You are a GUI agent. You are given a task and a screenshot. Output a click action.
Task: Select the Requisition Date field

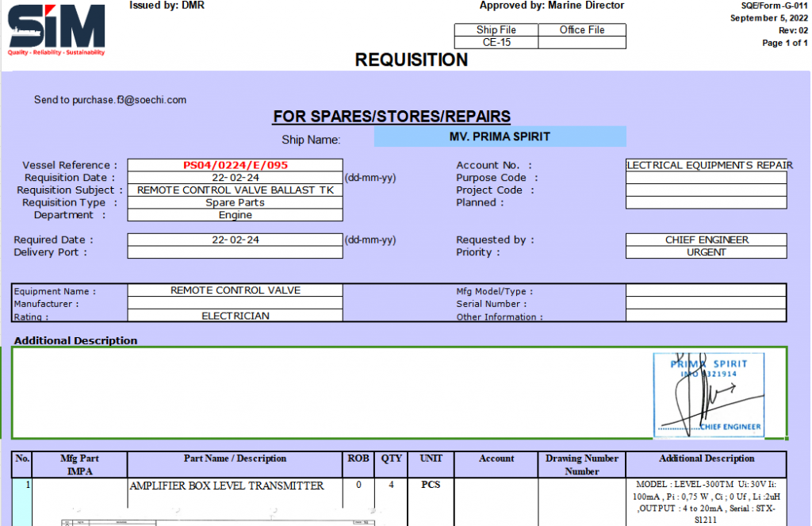[x=236, y=178]
